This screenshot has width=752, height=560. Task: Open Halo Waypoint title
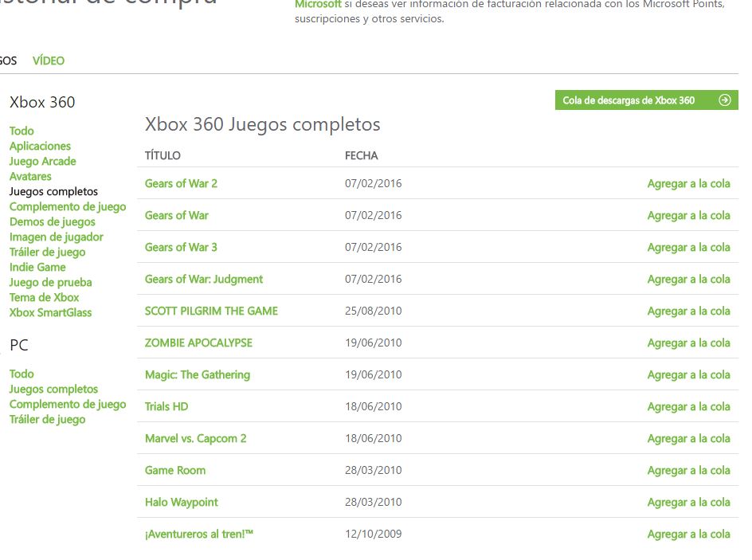pyautogui.click(x=182, y=503)
